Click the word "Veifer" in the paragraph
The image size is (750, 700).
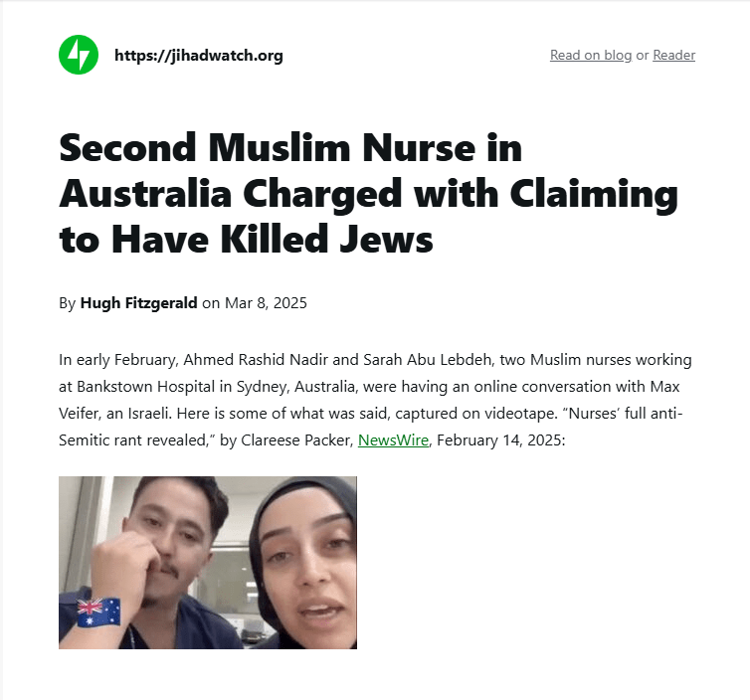(78, 413)
